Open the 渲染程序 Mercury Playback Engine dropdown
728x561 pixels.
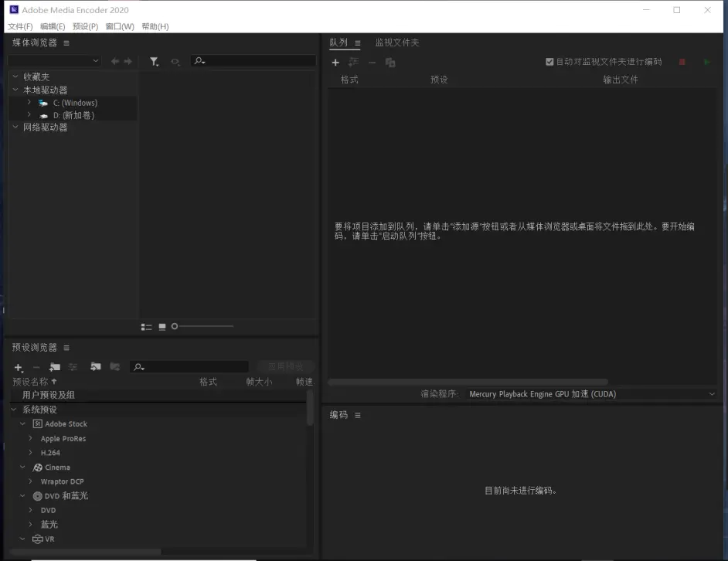(x=591, y=394)
